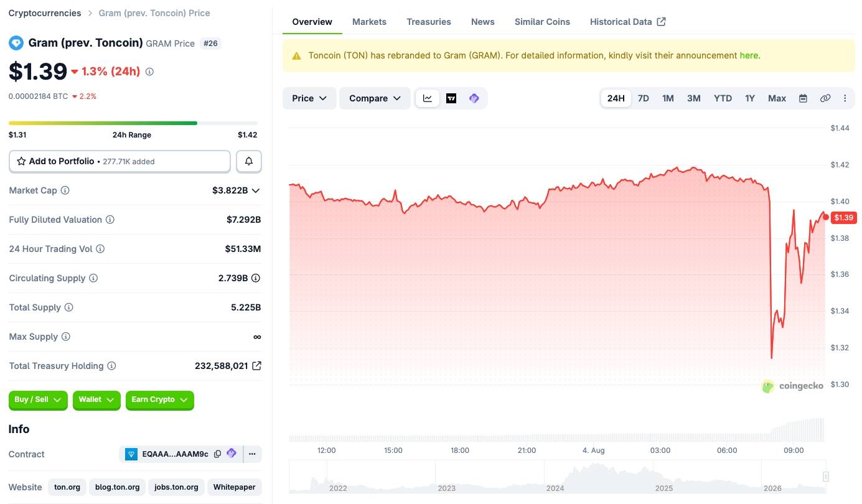862x504 pixels.
Task: Open external link icon beside 232,588,021
Action: (256, 366)
